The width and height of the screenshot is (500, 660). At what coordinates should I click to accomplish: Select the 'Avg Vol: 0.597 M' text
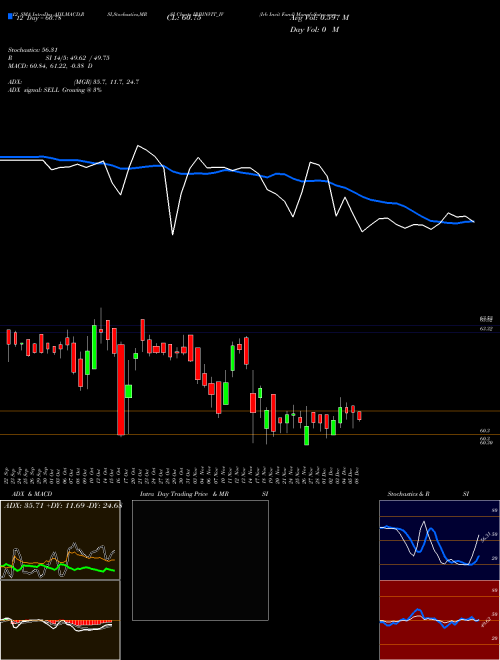319,18
